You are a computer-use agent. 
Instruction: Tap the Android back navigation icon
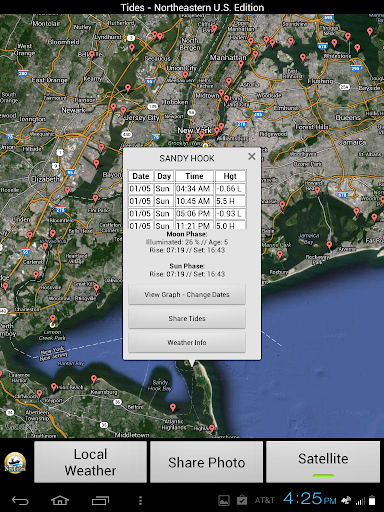[x=20, y=500]
